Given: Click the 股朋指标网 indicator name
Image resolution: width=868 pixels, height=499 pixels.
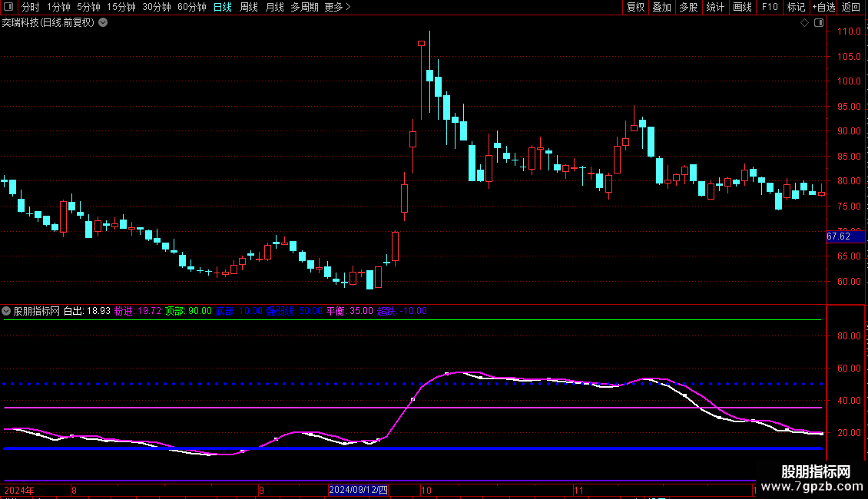Looking at the screenshot, I should click(37, 311).
